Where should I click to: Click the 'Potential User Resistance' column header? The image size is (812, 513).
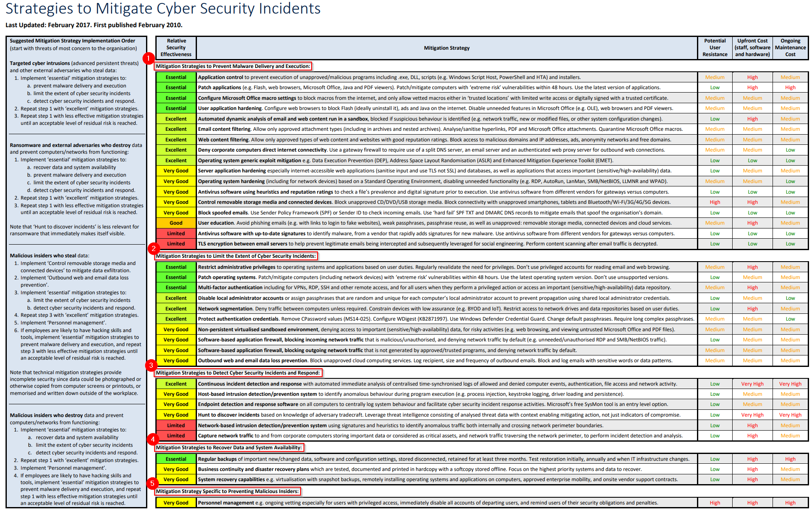pos(715,48)
